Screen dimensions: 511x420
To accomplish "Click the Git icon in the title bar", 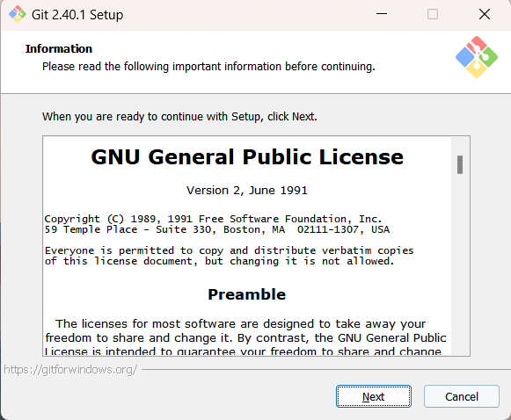I will click(18, 14).
